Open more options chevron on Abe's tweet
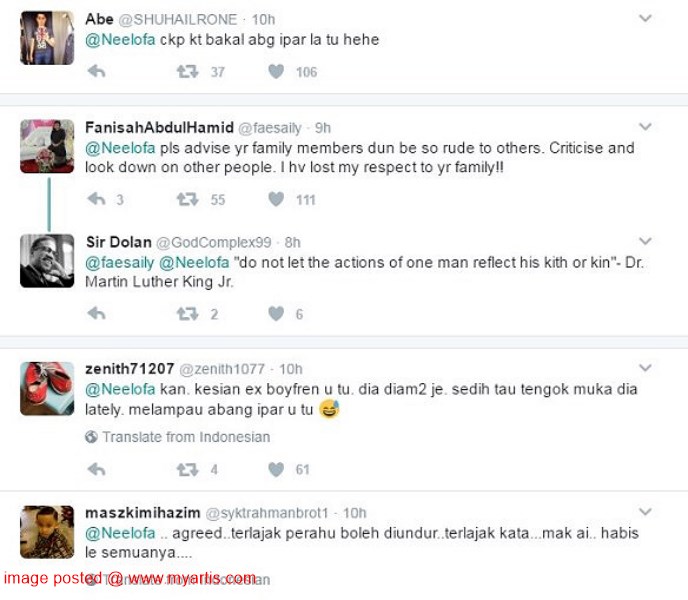 point(645,18)
